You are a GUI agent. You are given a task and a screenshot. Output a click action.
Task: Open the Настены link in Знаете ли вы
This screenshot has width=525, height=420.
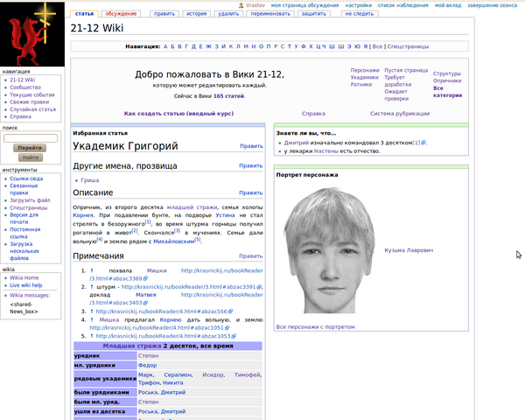[x=326, y=151]
